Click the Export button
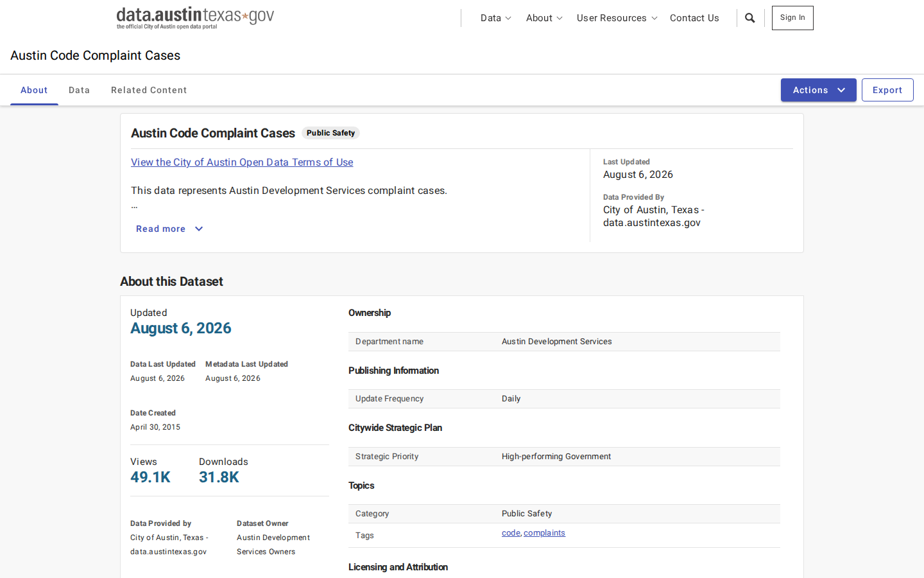The width and height of the screenshot is (924, 578). 887,90
